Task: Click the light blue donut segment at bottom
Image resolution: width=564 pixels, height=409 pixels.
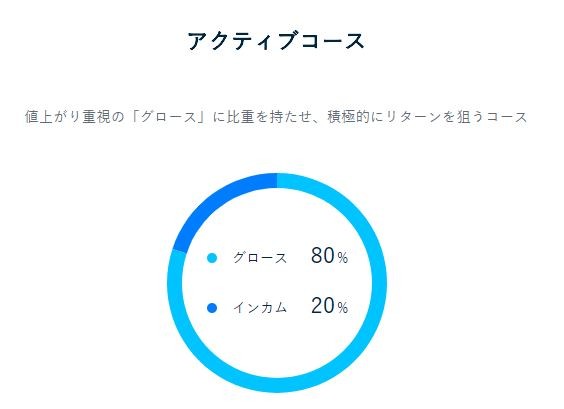Action: click(x=277, y=385)
